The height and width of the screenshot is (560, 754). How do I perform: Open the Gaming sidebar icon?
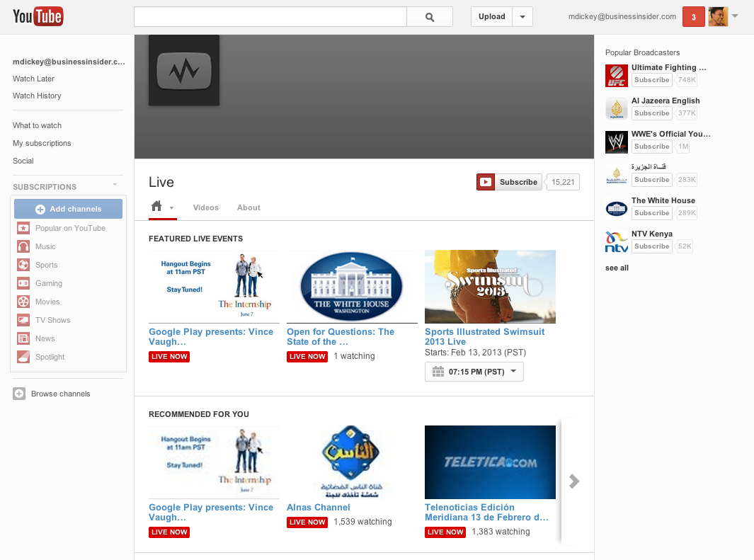[x=23, y=283]
